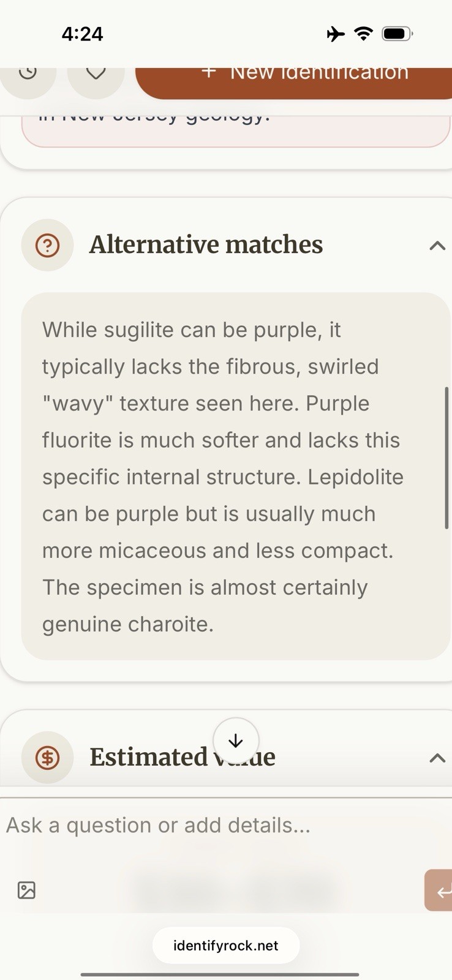This screenshot has height=980, width=452.
Task: Collapse the Estimated value section chevron
Action: tap(437, 758)
